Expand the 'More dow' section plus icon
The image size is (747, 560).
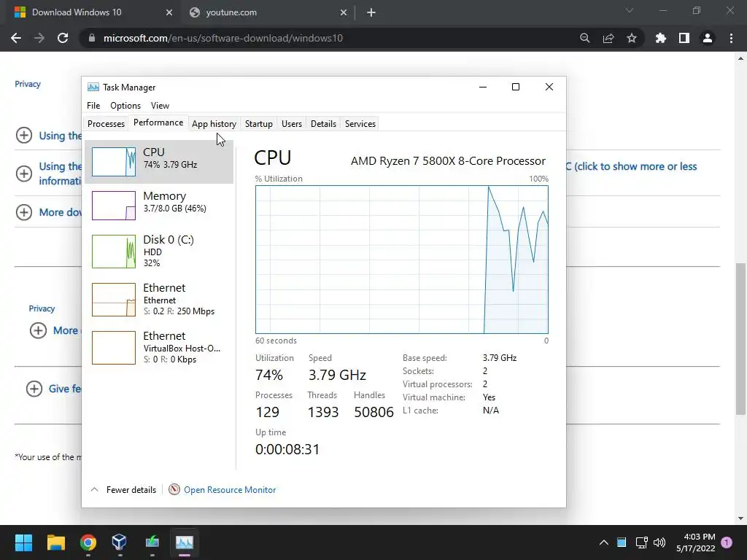tap(24, 212)
